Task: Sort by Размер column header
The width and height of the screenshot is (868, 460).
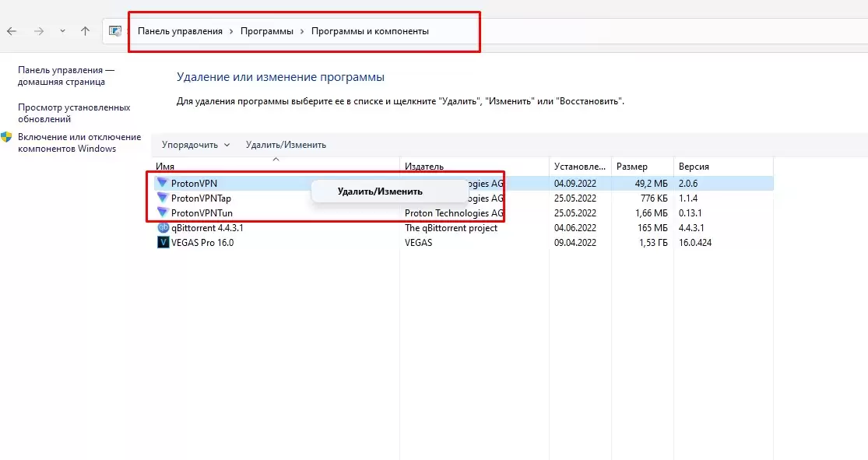Action: point(631,167)
